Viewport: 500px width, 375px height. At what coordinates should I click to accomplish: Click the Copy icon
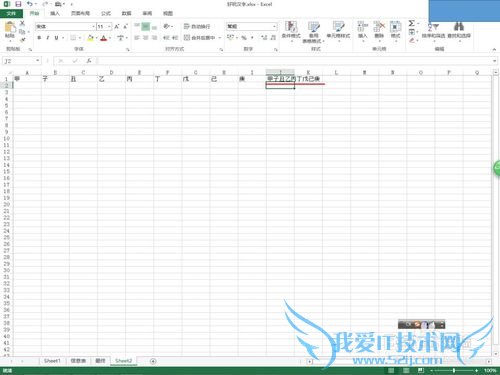[x=22, y=32]
